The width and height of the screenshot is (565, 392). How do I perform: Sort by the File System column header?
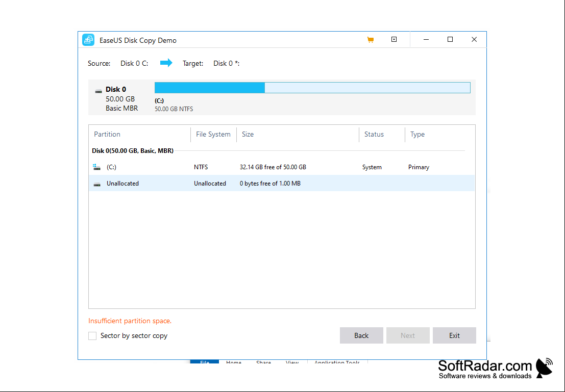coord(213,134)
